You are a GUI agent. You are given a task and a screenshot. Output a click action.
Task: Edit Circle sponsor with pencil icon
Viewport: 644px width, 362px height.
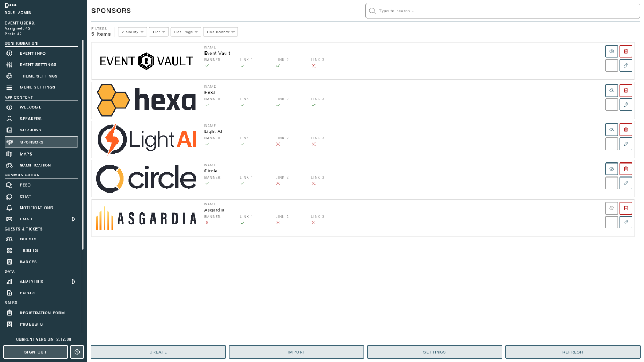626,183
